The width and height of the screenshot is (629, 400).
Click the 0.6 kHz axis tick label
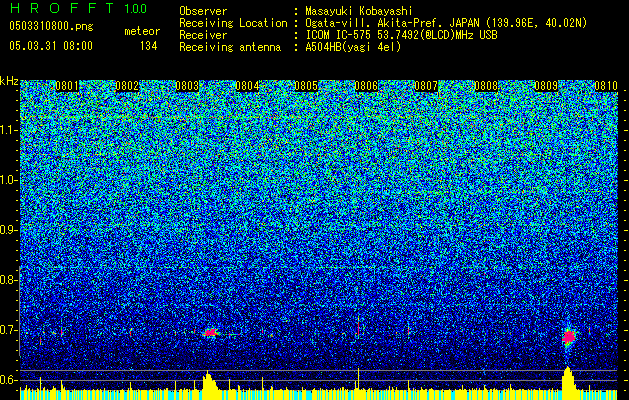[7, 380]
